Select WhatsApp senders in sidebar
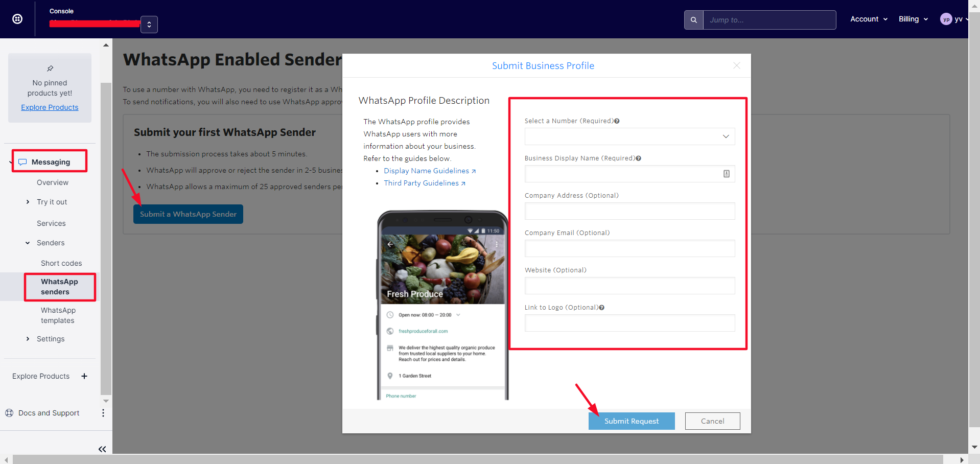980x464 pixels. (x=60, y=287)
